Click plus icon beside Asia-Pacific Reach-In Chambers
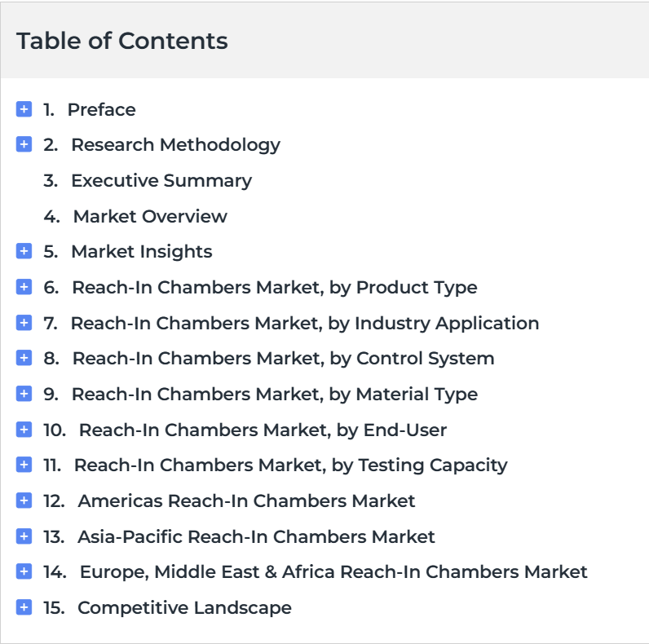 (24, 536)
